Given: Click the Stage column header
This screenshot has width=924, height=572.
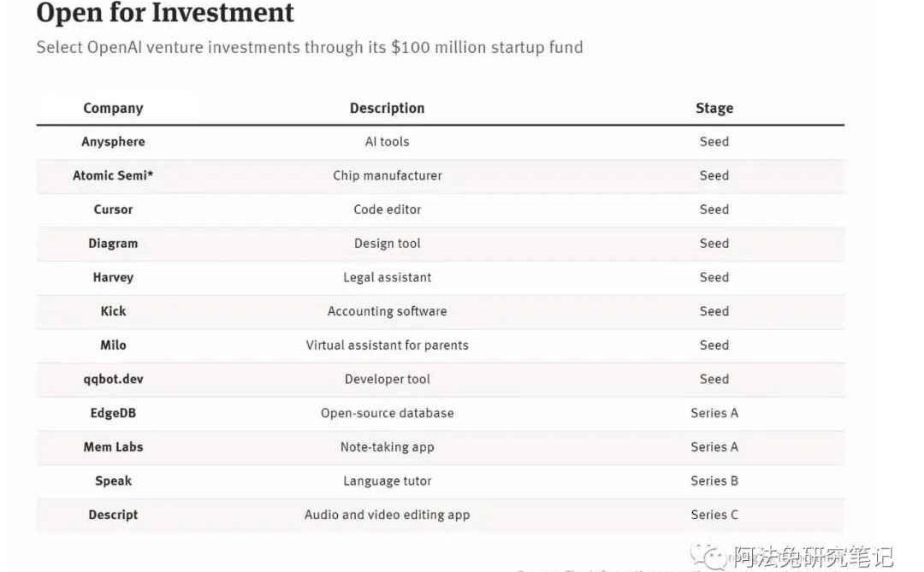Looking at the screenshot, I should 714,108.
